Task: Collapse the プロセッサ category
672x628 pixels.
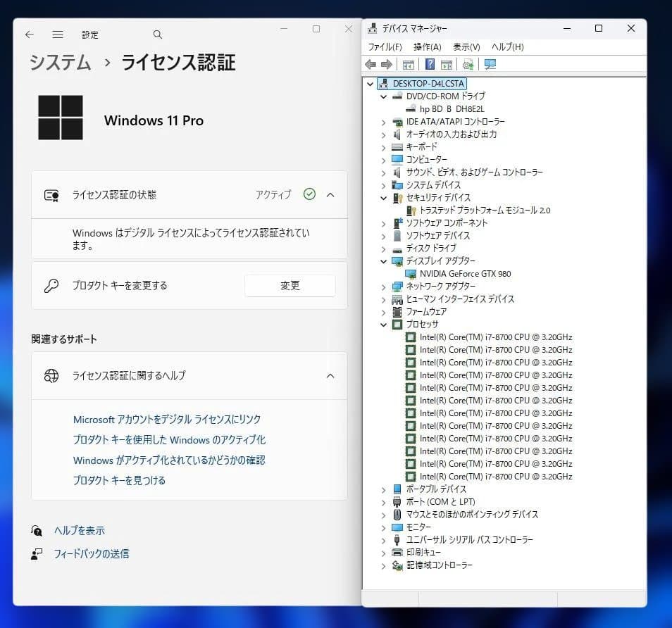Action: pos(383,325)
